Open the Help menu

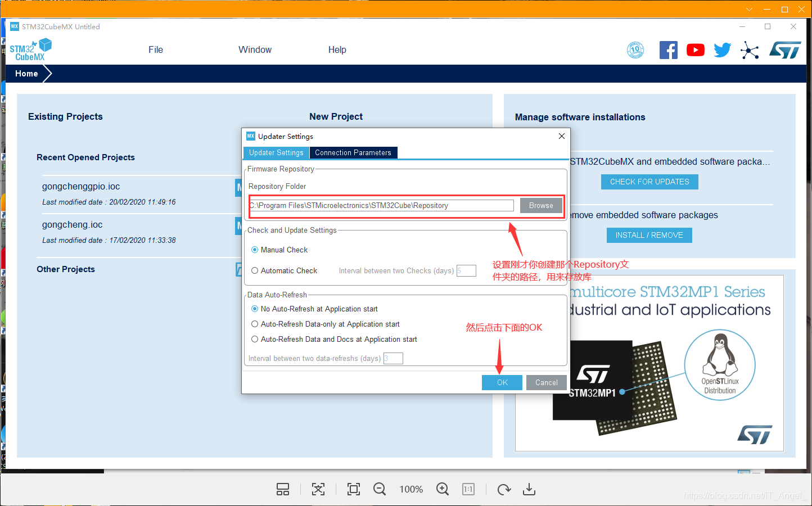[337, 49]
